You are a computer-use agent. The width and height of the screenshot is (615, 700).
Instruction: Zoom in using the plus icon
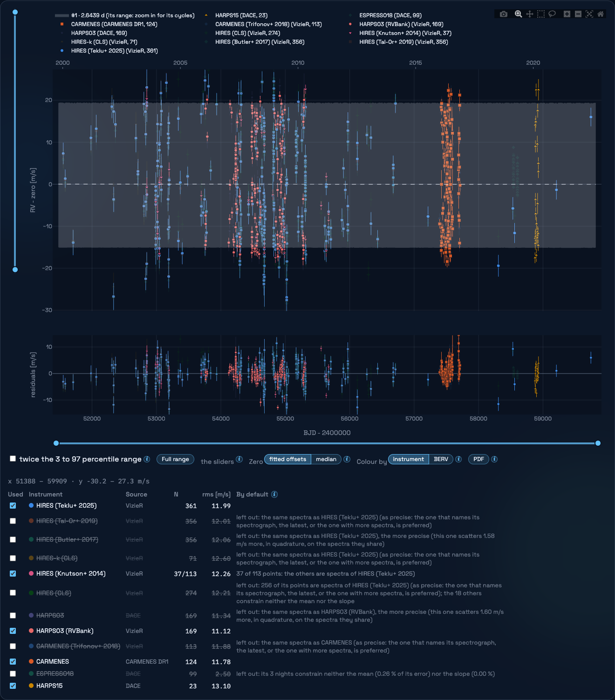pyautogui.click(x=567, y=14)
